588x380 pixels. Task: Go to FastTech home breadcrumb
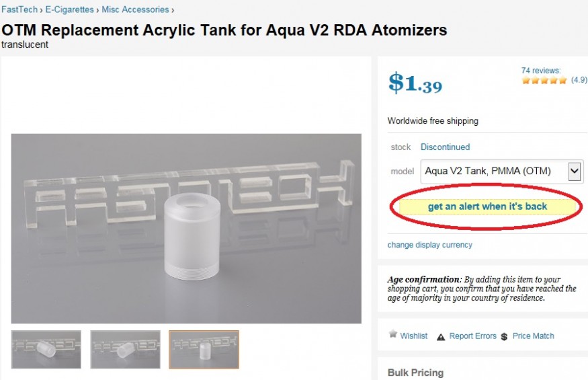click(19, 10)
